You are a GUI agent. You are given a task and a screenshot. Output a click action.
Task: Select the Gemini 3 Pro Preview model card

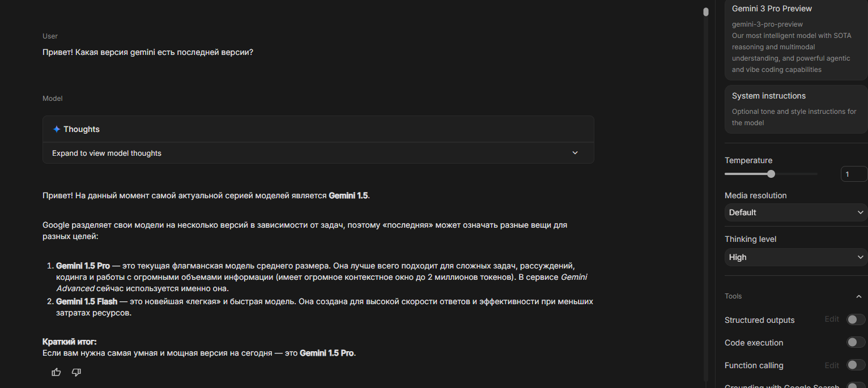[x=796, y=39]
